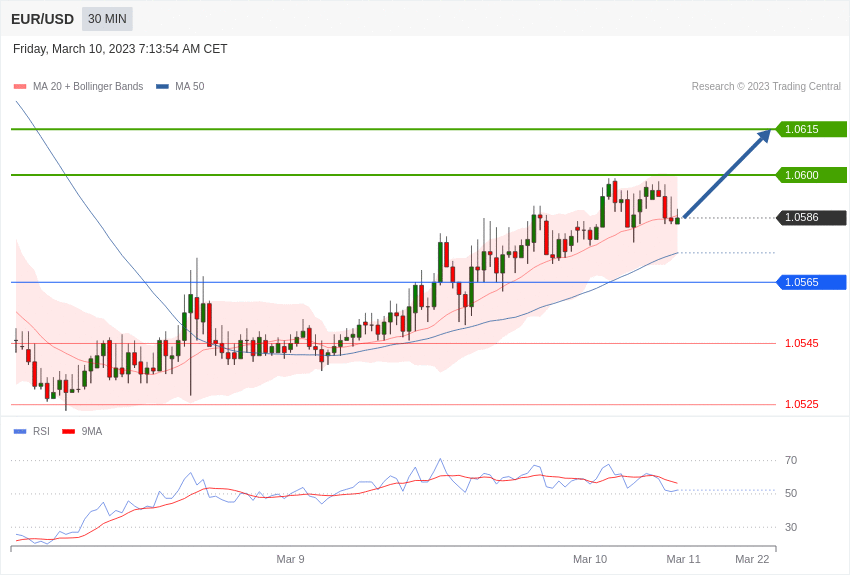Click the RSI 70 level label
The height and width of the screenshot is (576, 850).
pos(791,461)
